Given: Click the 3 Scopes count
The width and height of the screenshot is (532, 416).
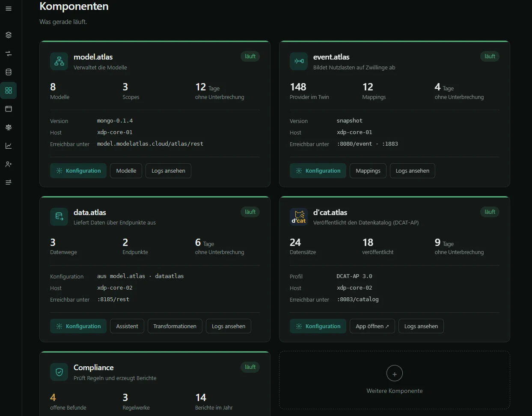Looking at the screenshot, I should pyautogui.click(x=125, y=87).
